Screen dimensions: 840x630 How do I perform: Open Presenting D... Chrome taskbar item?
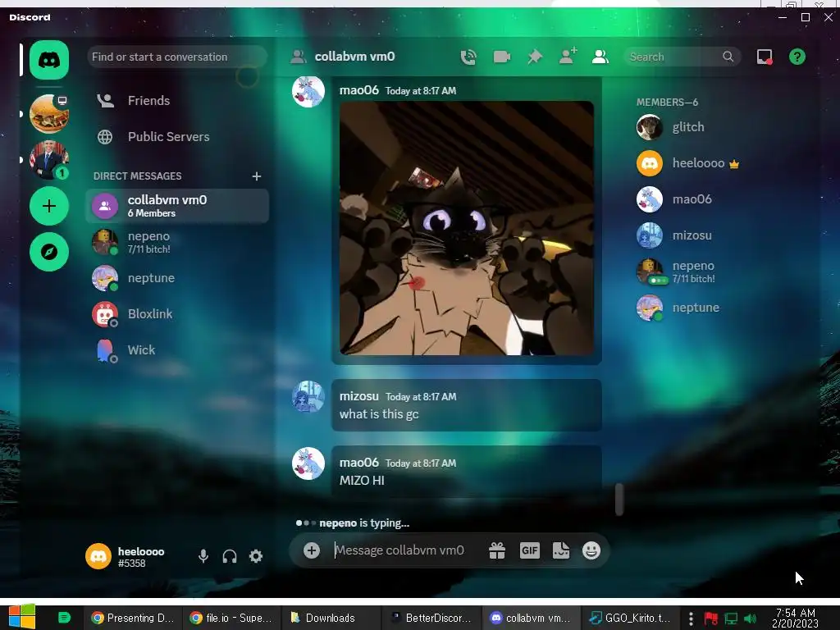tap(132, 618)
